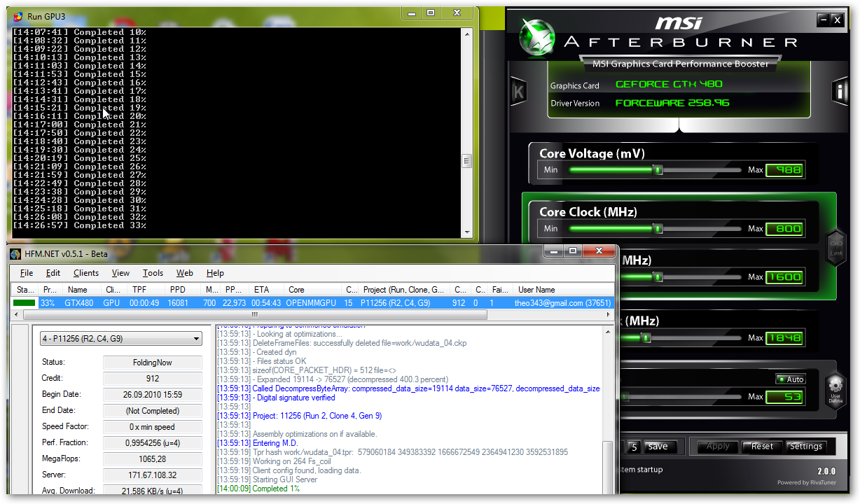Click the Run GPU3 console window icon
The image size is (860, 504).
pos(18,15)
